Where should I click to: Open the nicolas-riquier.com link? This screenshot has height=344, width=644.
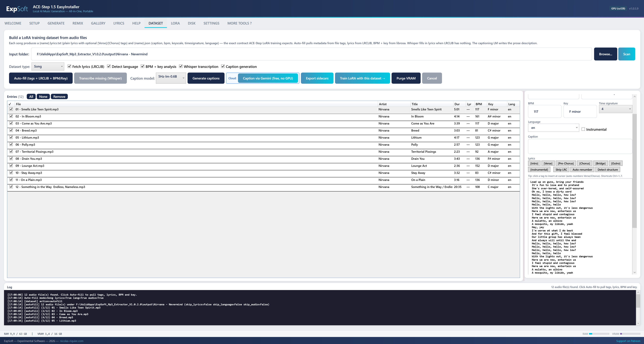click(72, 341)
